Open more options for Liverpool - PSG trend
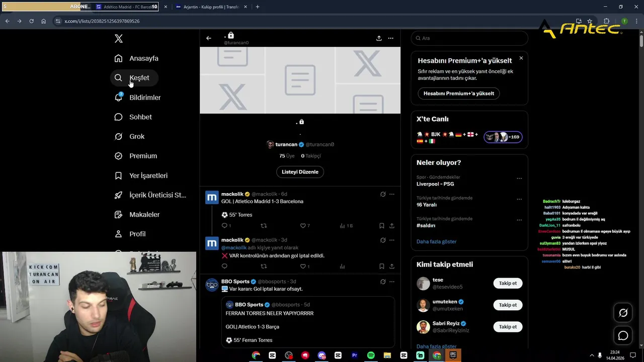Image resolution: width=644 pixels, height=362 pixels. pyautogui.click(x=519, y=178)
